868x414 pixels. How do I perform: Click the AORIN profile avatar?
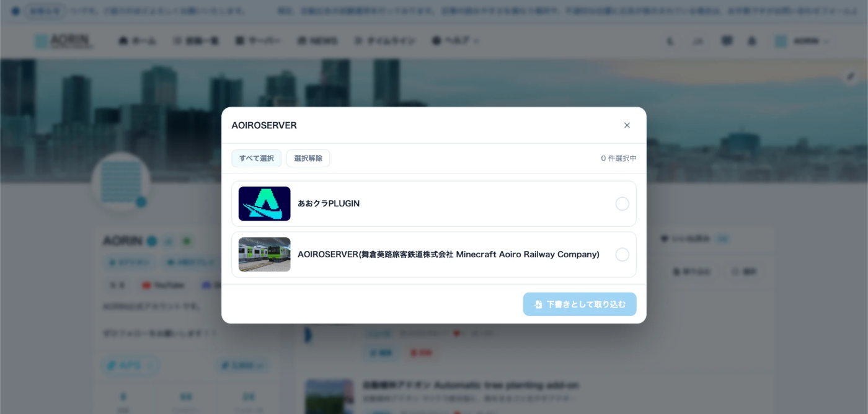click(x=121, y=182)
